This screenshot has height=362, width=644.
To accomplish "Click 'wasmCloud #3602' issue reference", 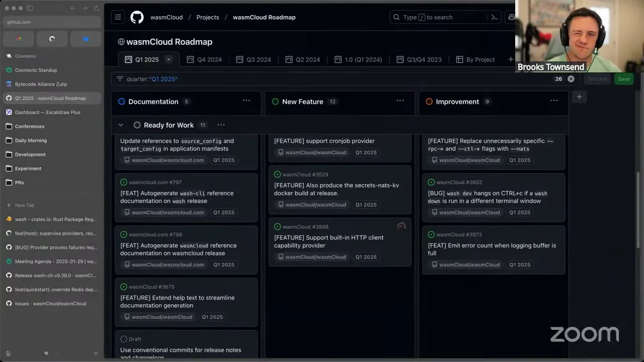I will tap(459, 182).
